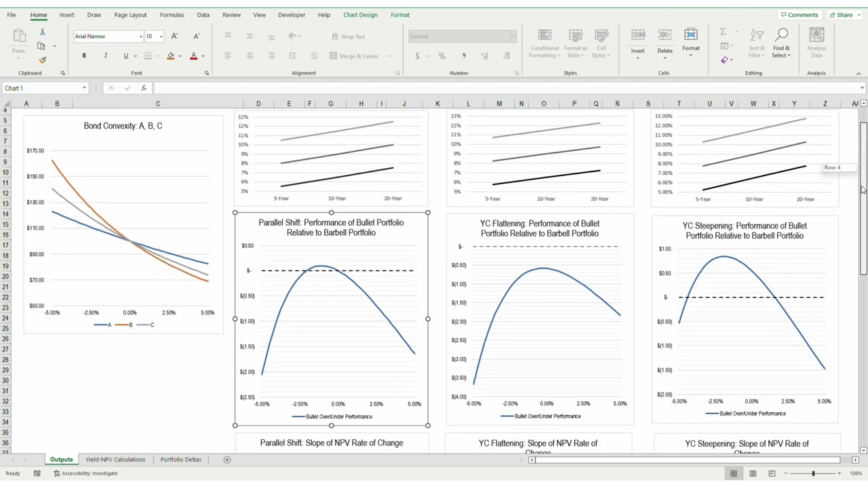Screen dimensions: 868x488
Task: Toggle Underline formatting
Action: coord(125,56)
